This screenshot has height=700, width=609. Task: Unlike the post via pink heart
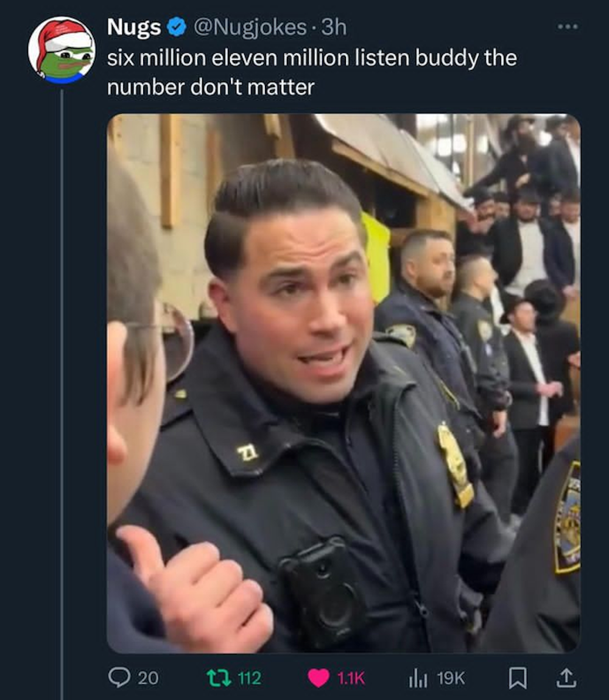click(319, 677)
